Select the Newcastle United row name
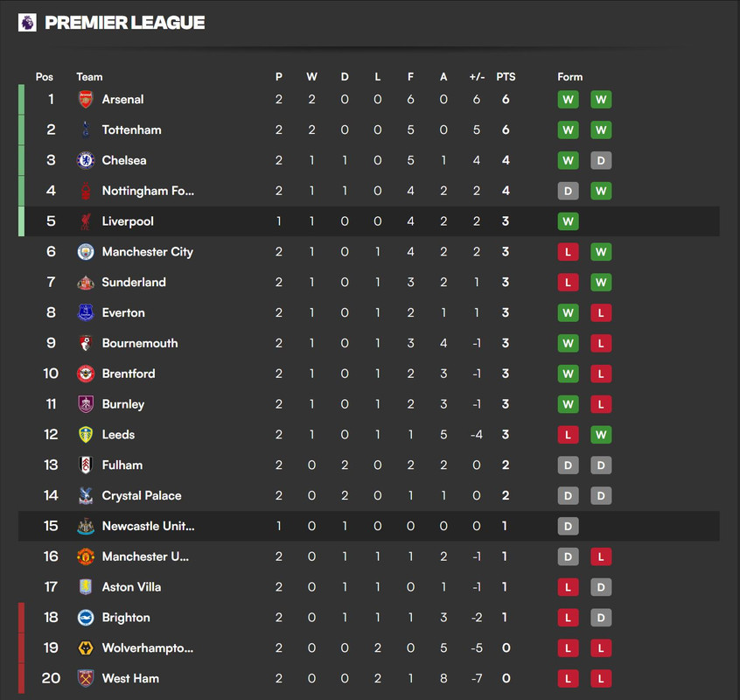This screenshot has width=740, height=700. coord(148,526)
